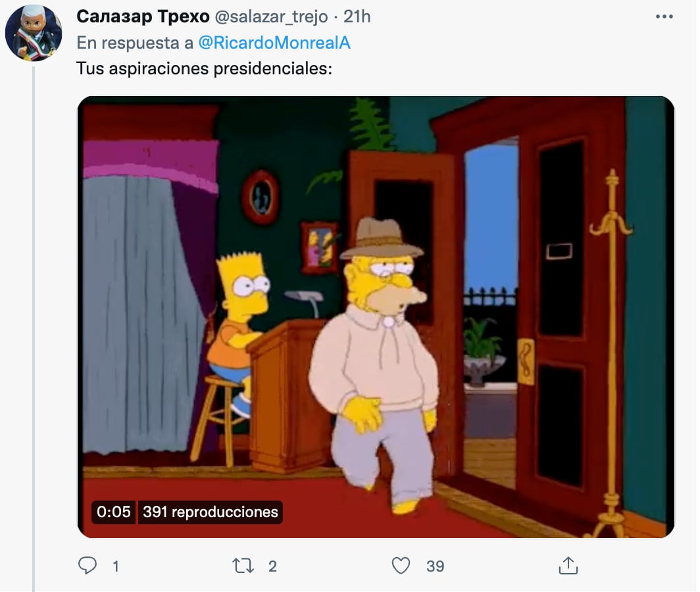The height and width of the screenshot is (592, 700).
Task: Click the tweet text 'Tus aspiraciones presidenciales:'
Action: [205, 68]
